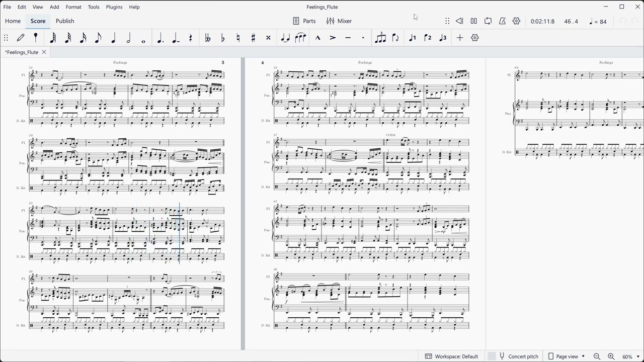Image resolution: width=644 pixels, height=362 pixels.
Task: Add a staccato articulation
Action: pyautogui.click(x=363, y=38)
